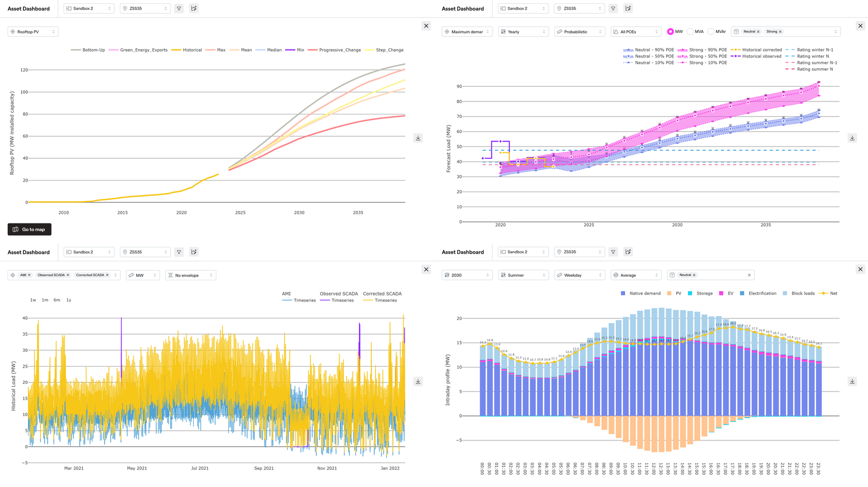The height and width of the screenshot is (487, 868).
Task: Select the 6m time range tab
Action: tap(56, 300)
